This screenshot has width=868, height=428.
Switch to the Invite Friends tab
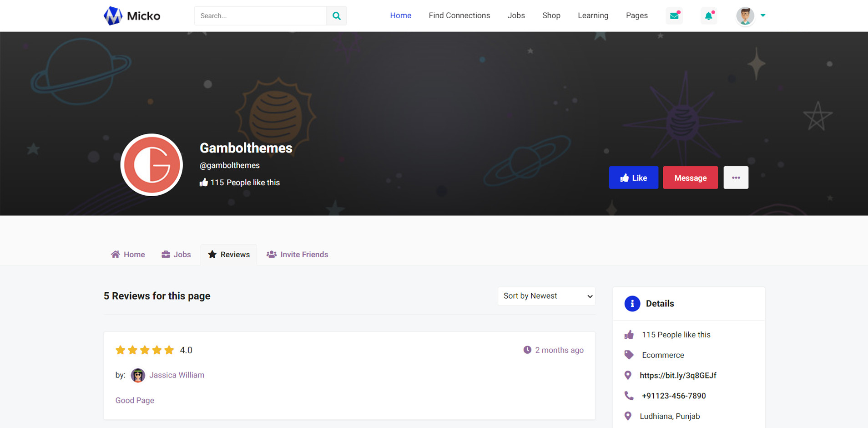(x=298, y=255)
